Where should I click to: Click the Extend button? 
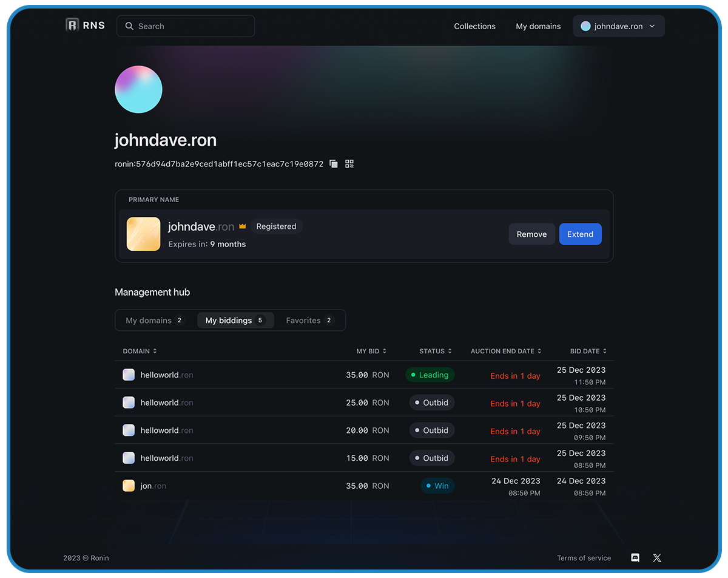(x=581, y=234)
